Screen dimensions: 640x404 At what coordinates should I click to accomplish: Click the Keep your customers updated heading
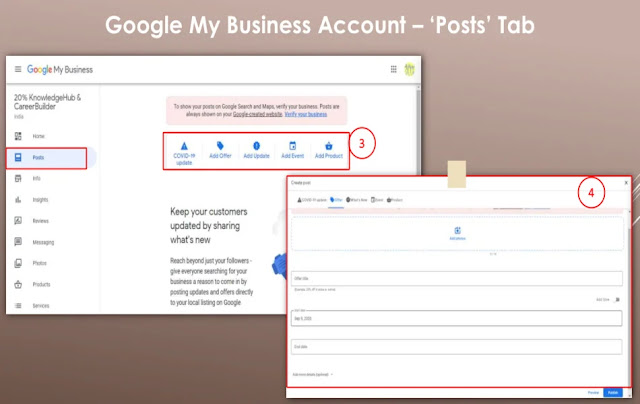point(209,225)
